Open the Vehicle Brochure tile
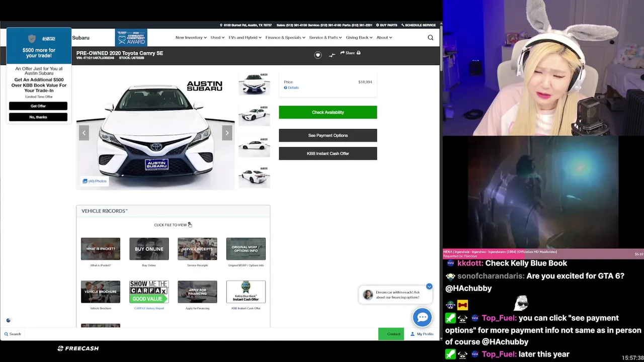The image size is (644, 362). (x=101, y=292)
